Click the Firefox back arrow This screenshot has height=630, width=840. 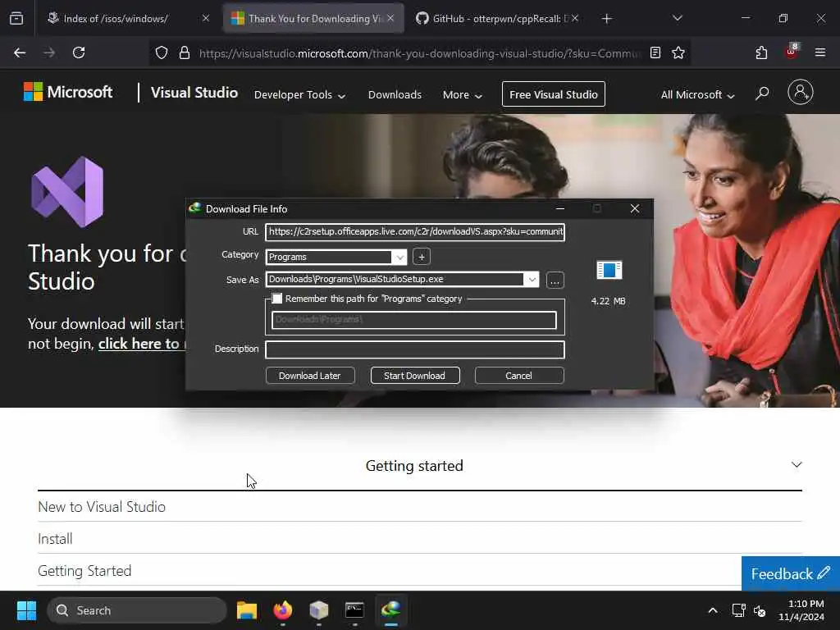pos(20,52)
